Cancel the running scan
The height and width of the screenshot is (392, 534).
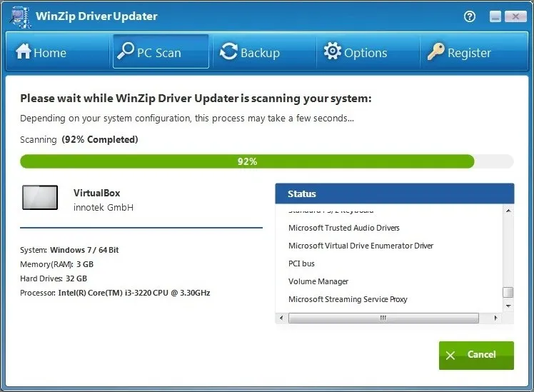pyautogui.click(x=476, y=355)
